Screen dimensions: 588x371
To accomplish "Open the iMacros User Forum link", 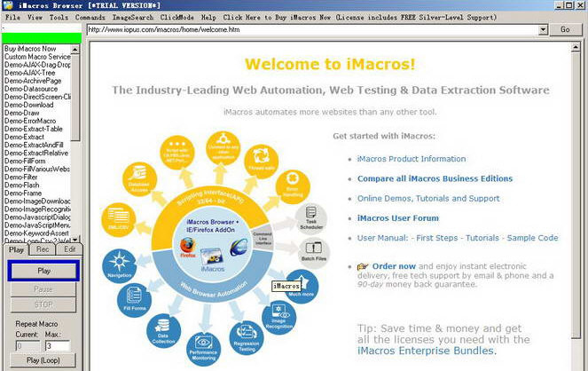I will [x=398, y=218].
